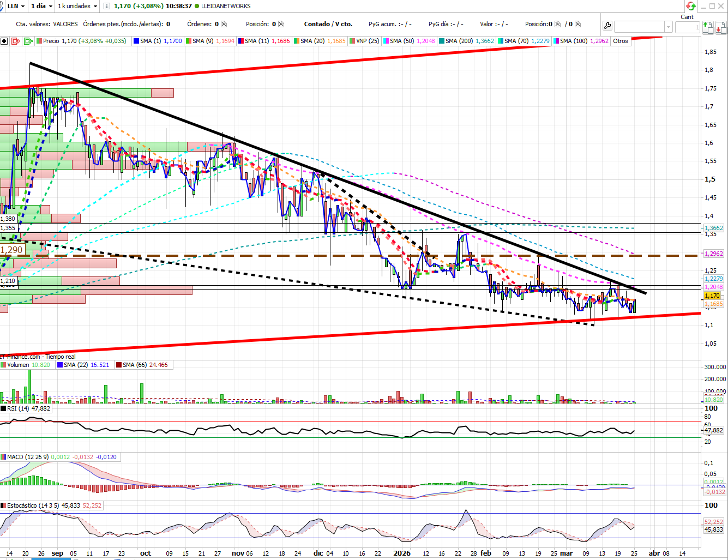Click the red down-arrow sell order icon

[721, 27]
